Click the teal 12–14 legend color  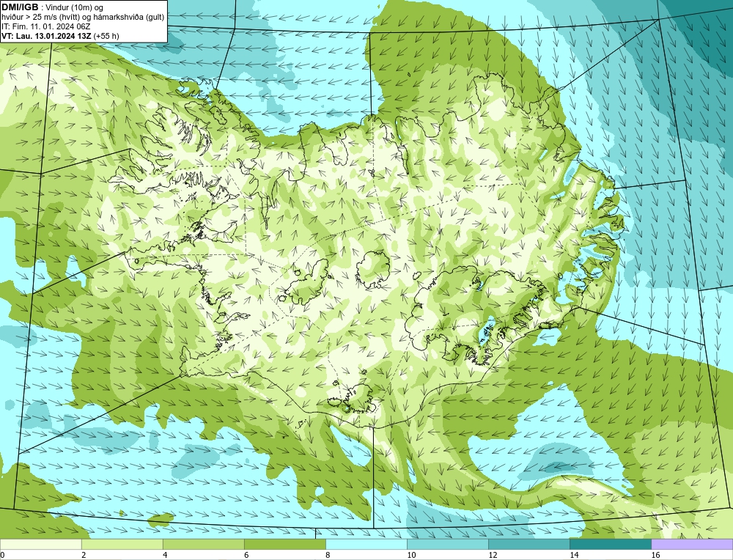coord(528,544)
